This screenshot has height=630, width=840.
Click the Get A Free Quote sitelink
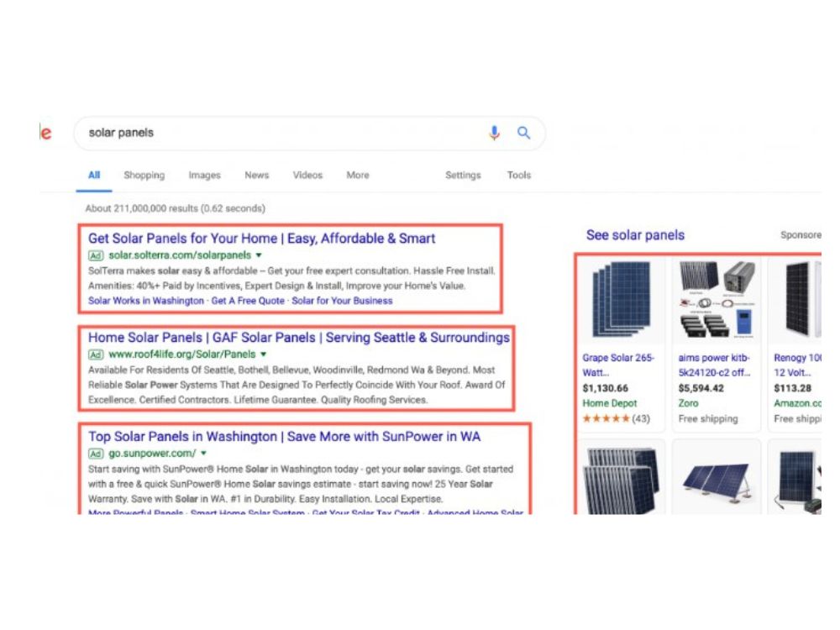click(x=248, y=301)
